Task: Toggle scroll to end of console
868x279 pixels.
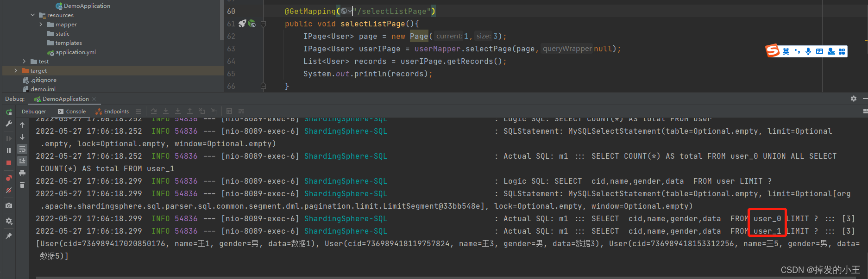Action: pos(22,161)
